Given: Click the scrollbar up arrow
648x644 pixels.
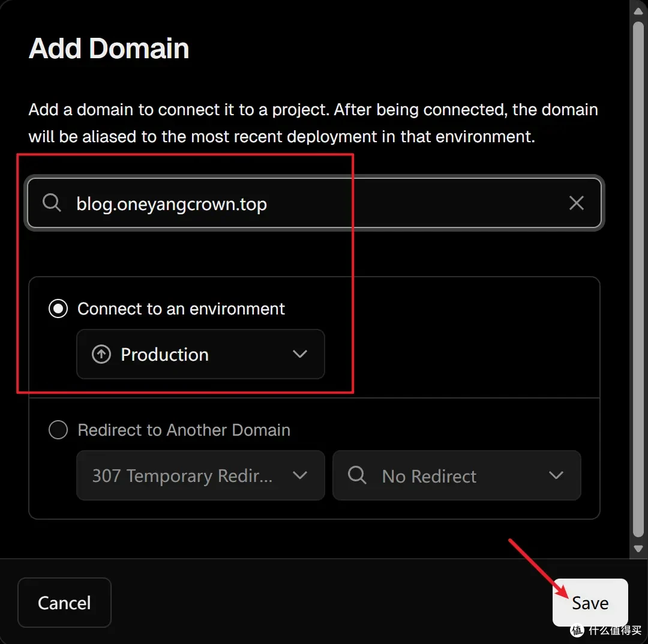Looking at the screenshot, I should (638, 11).
